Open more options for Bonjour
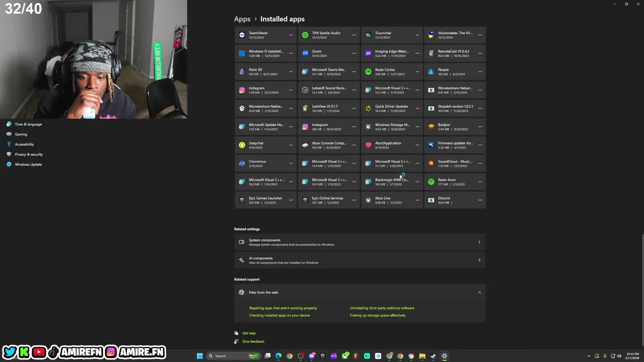The height and width of the screenshot is (362, 644). coord(480,127)
